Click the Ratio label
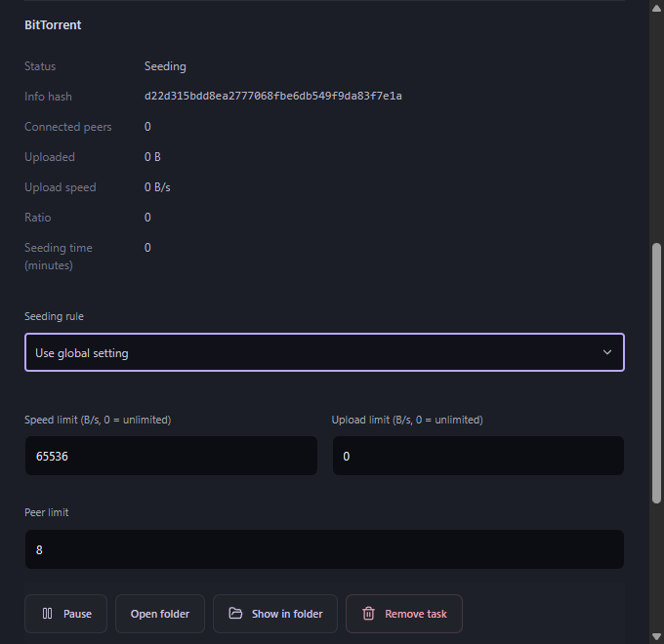Viewport: 664px width, 644px height. (38, 218)
